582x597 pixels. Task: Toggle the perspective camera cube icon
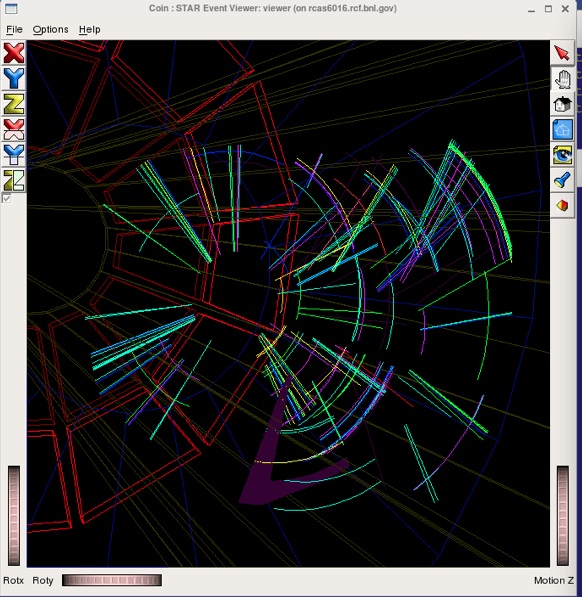pyautogui.click(x=562, y=206)
